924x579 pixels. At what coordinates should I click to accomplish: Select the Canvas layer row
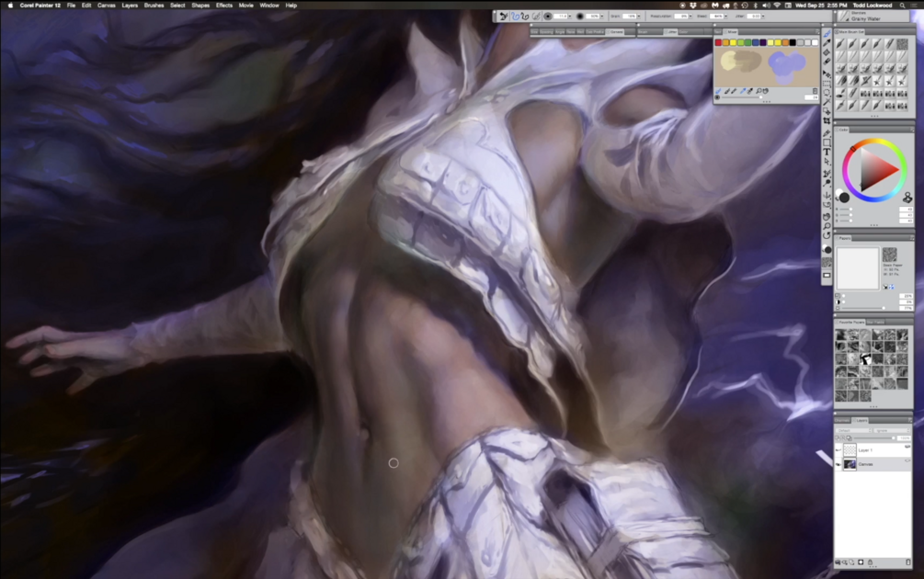[873, 464]
